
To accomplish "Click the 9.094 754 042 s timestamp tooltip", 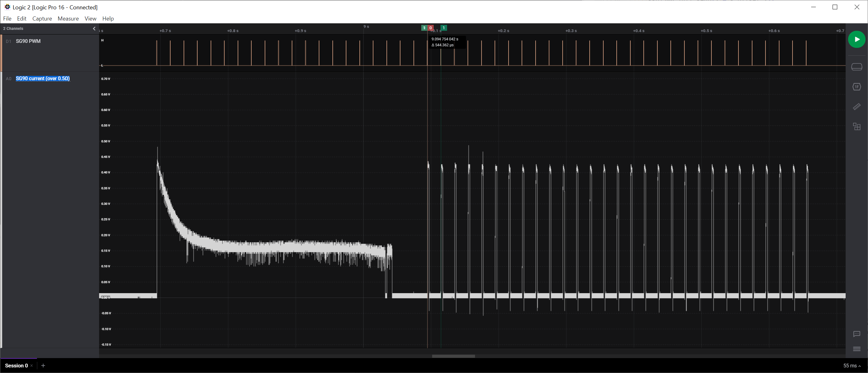I will [445, 39].
